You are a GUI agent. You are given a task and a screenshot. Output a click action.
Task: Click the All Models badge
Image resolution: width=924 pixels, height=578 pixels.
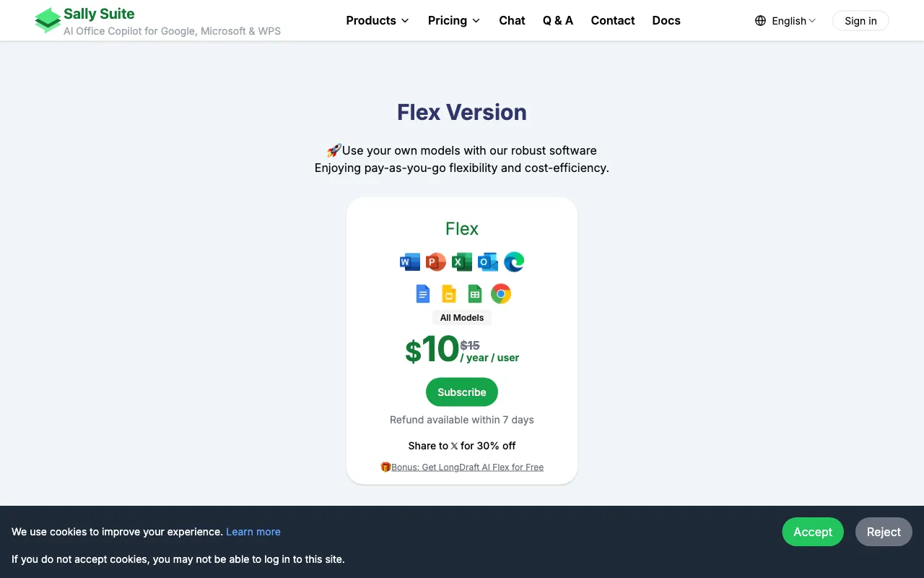coord(462,318)
